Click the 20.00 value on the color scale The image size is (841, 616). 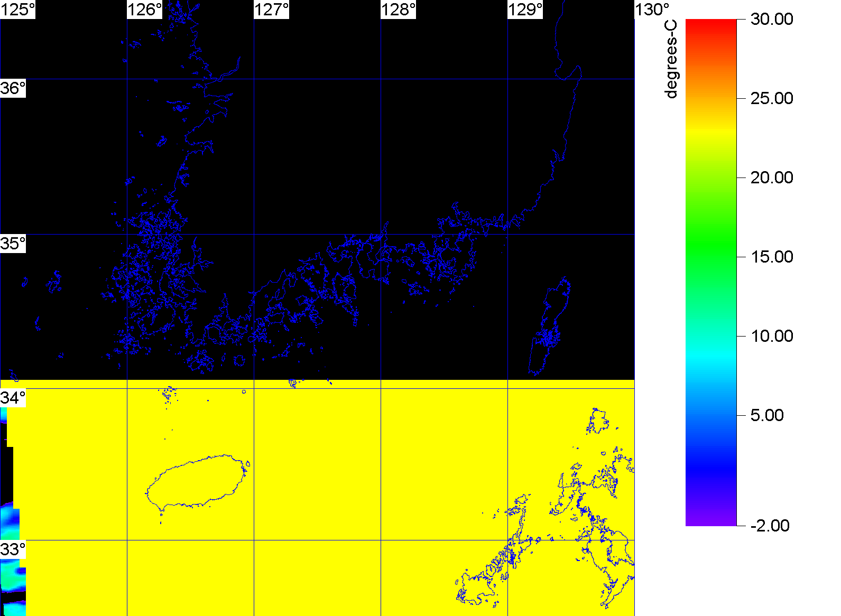point(772,178)
